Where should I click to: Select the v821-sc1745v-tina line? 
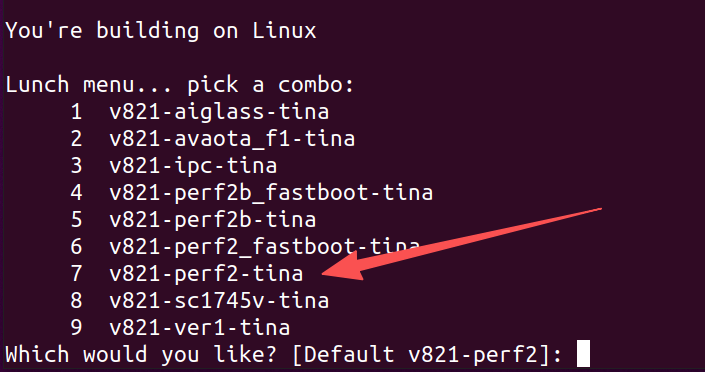point(219,300)
